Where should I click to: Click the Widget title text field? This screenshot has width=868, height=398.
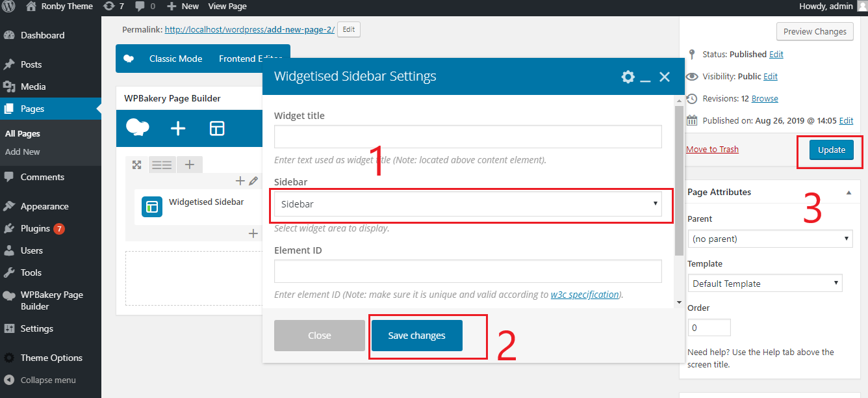(468, 137)
